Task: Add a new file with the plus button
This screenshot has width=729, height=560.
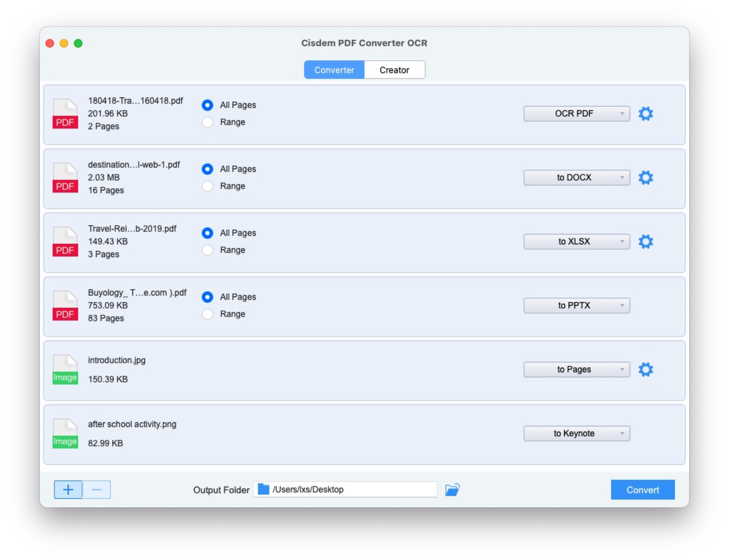Action: [68, 490]
